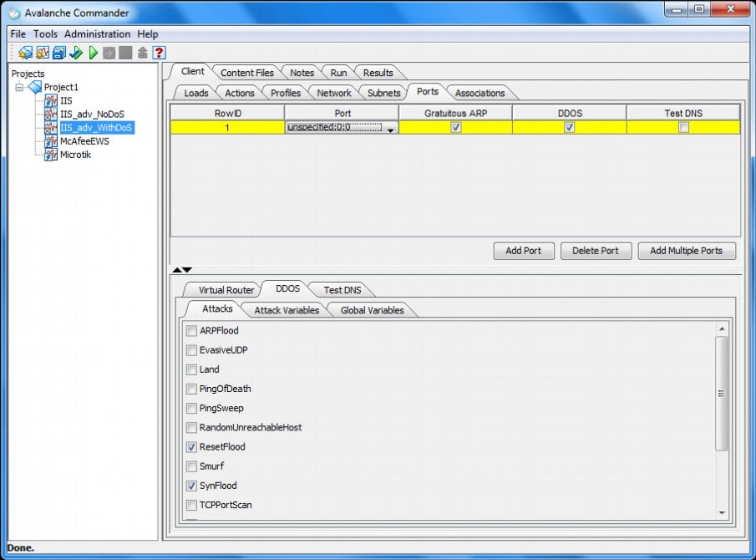Image resolution: width=756 pixels, height=560 pixels.
Task: Switch to the Attack Variables tab
Action: click(x=287, y=310)
